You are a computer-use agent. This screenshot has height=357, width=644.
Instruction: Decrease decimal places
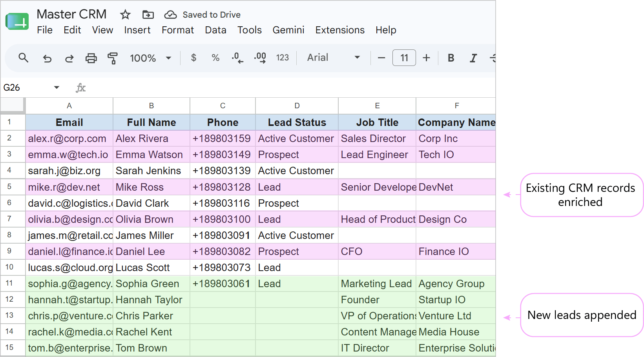(x=237, y=58)
